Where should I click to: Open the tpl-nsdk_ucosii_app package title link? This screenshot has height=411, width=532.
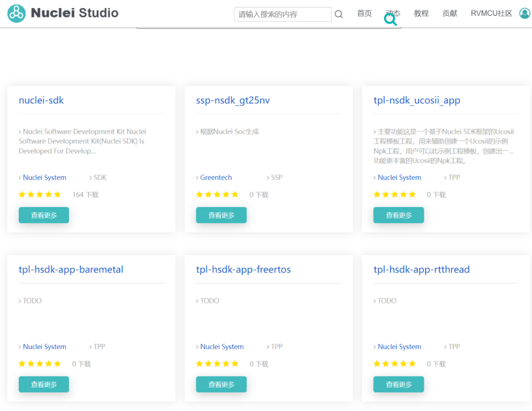[417, 100]
